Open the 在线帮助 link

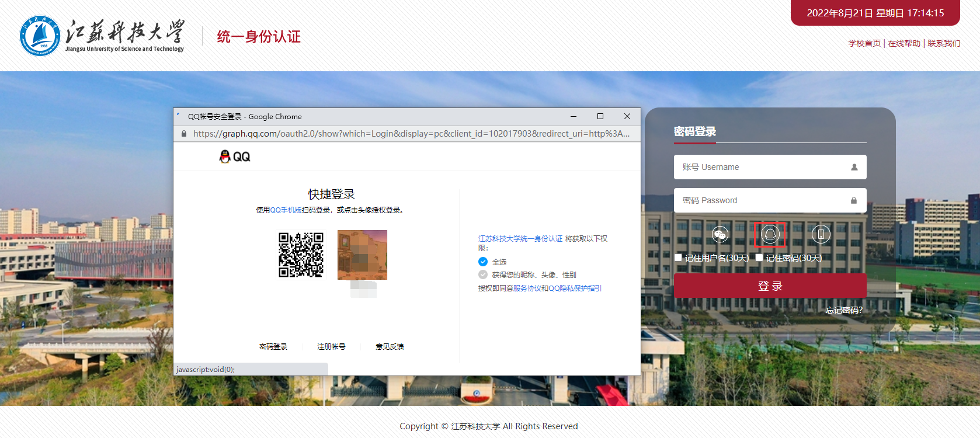pyautogui.click(x=904, y=43)
